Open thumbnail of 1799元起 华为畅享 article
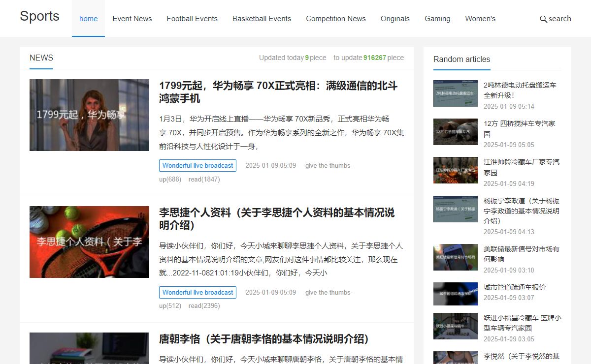This screenshot has height=364, width=591. 89,115
